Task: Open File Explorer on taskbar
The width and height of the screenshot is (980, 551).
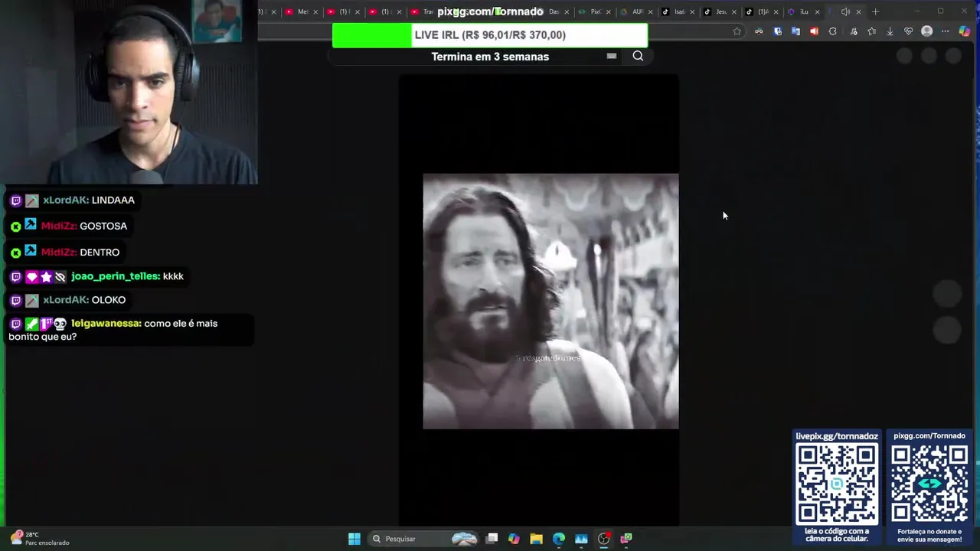Action: click(536, 539)
